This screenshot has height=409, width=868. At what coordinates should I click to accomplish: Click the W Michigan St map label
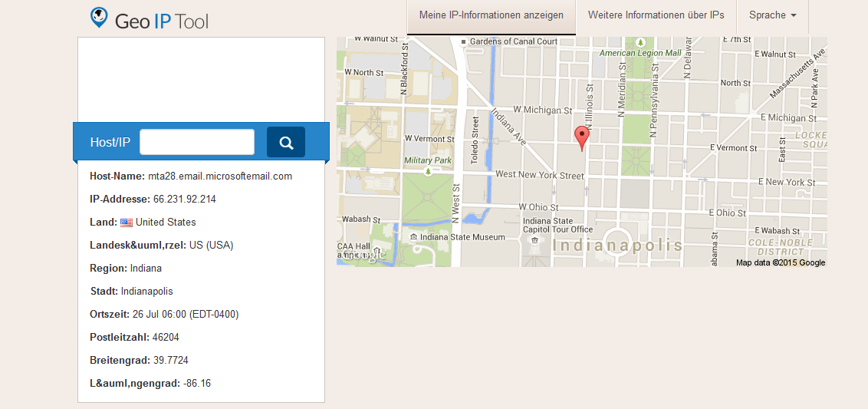point(543,110)
